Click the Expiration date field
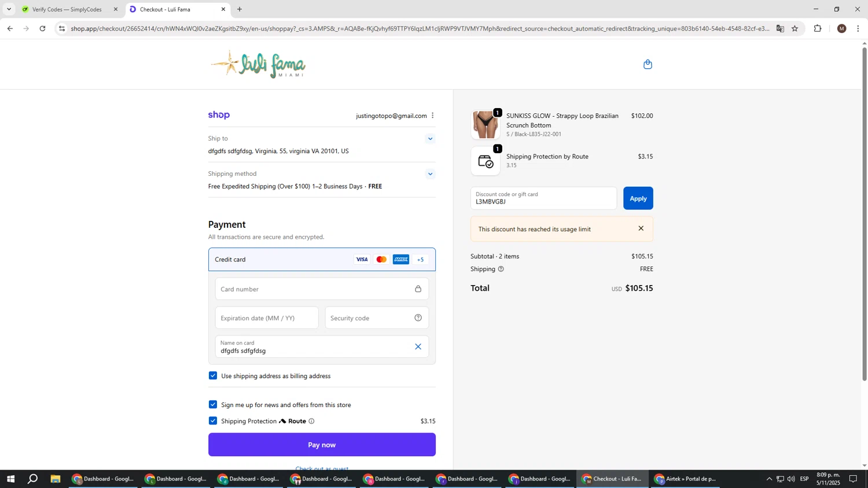Screen dimensions: 868x488 click(267, 318)
